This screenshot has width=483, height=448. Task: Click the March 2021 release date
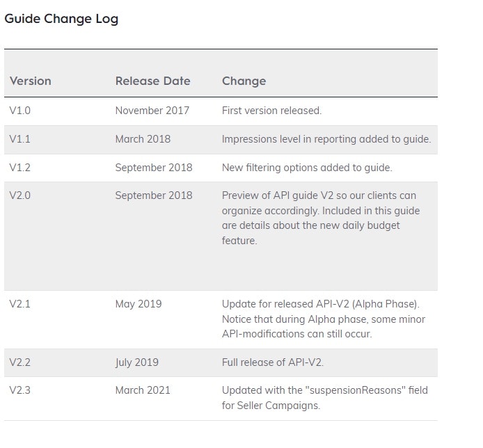coord(143,390)
